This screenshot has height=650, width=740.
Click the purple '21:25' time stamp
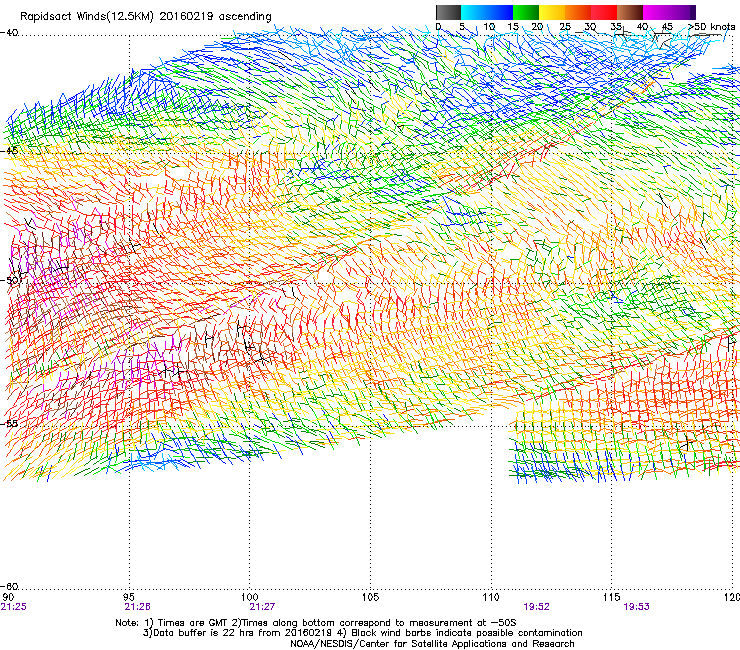coord(14,607)
